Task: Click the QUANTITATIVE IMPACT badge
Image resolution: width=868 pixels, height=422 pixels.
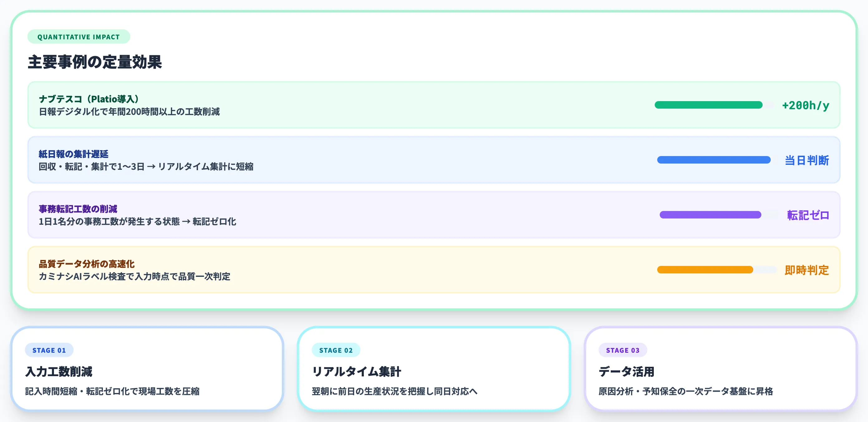Action: [x=79, y=37]
